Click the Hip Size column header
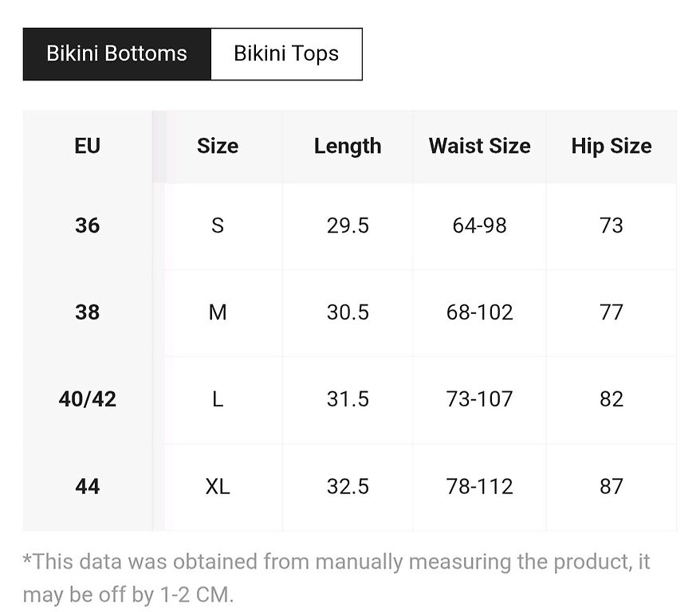700x612 pixels. pyautogui.click(x=611, y=147)
